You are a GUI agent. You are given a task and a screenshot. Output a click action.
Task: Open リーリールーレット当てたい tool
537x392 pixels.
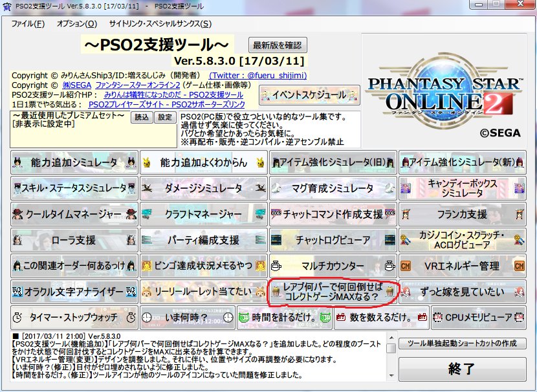(203, 292)
